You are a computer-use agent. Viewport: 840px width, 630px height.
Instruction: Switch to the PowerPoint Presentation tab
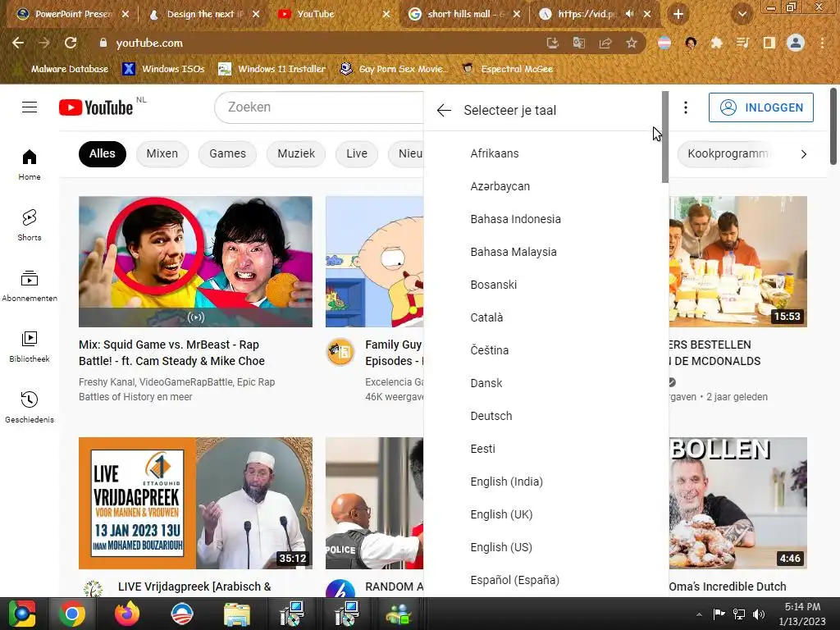pyautogui.click(x=72, y=14)
